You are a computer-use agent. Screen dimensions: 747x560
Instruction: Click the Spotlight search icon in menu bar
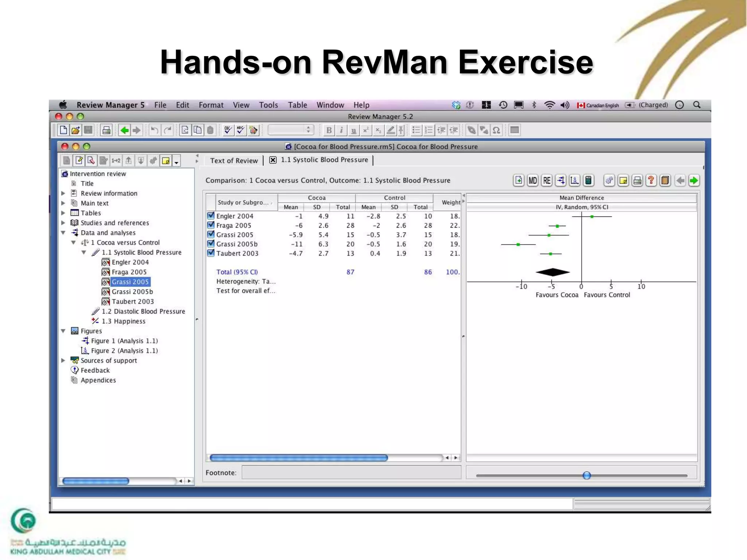pos(697,105)
